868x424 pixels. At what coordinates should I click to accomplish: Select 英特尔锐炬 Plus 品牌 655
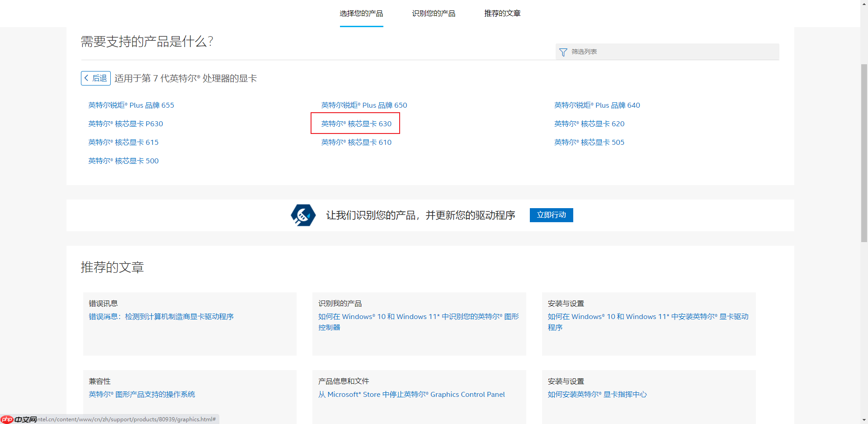pos(131,105)
